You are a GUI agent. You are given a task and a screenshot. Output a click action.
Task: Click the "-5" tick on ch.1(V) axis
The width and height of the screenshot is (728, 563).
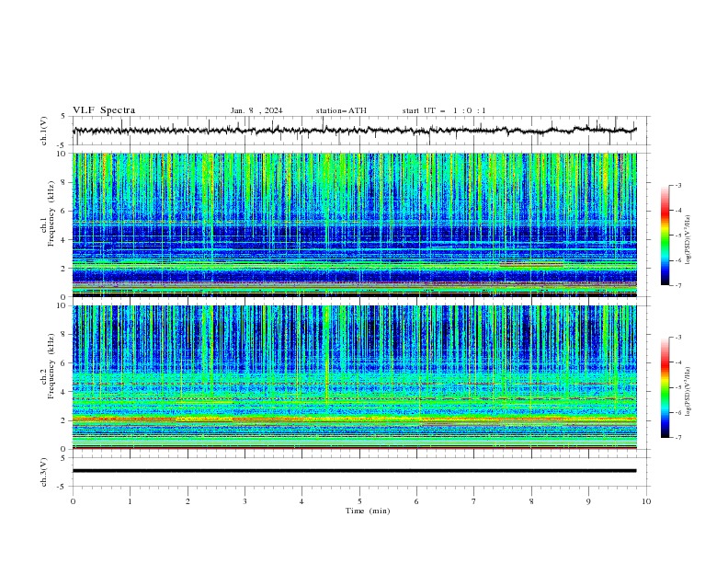pos(63,145)
